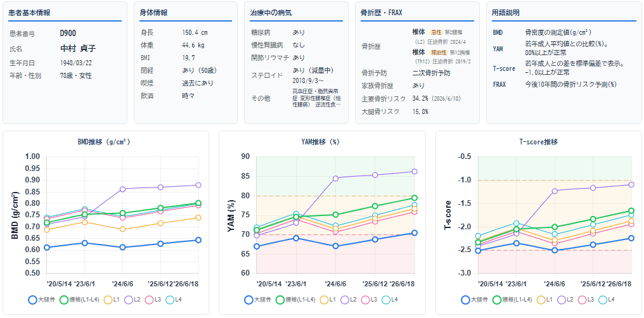Click '24/6/6 axis label in BMD chart
Image resolution: width=644 pixels, height=318 pixels.
click(x=122, y=284)
